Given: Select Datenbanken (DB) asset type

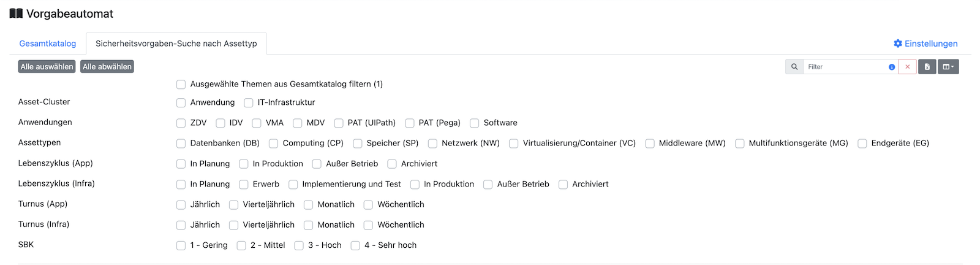Looking at the screenshot, I should click(181, 144).
